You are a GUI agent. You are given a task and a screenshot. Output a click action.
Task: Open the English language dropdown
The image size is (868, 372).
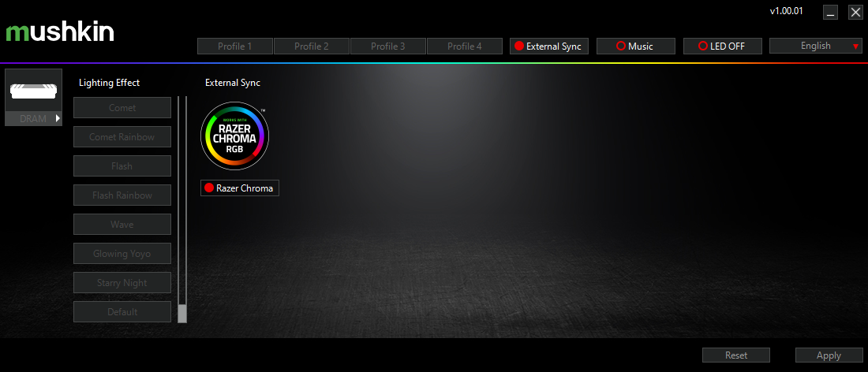coord(815,46)
